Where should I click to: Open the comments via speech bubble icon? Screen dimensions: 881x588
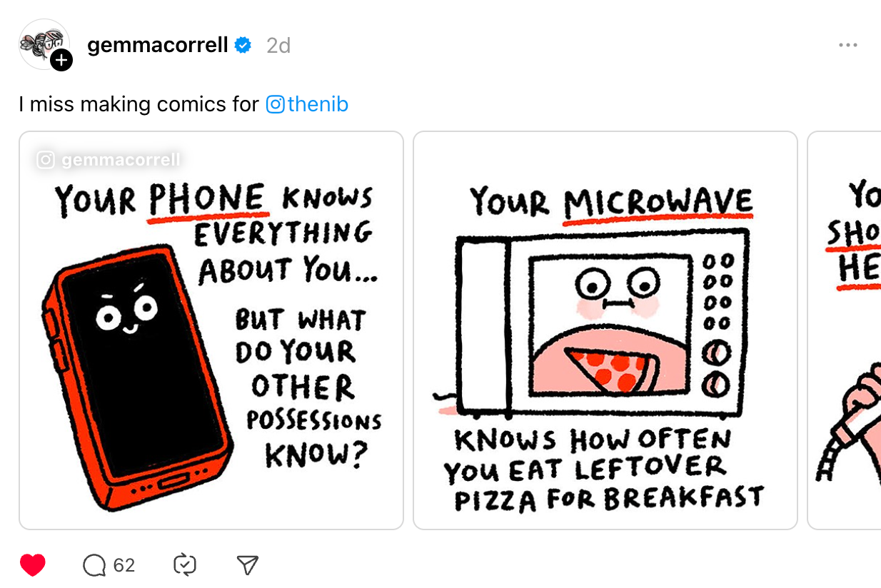click(94, 565)
